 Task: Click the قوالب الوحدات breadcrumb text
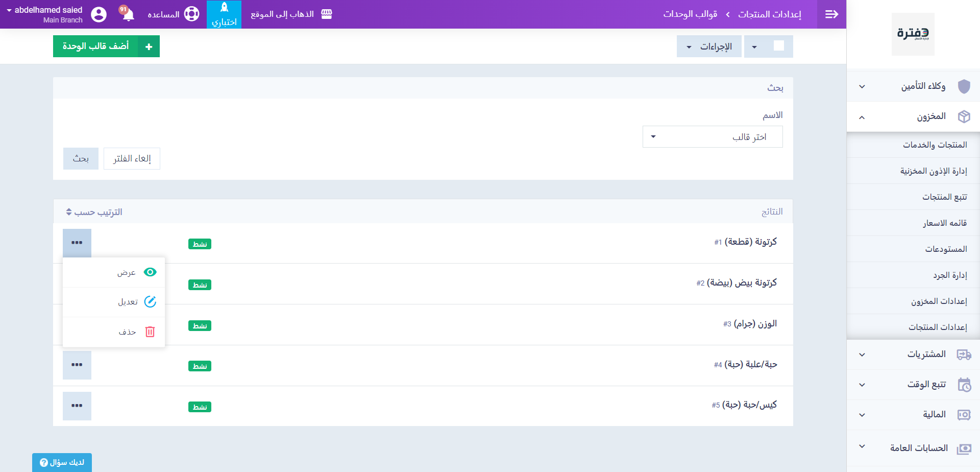tap(690, 14)
